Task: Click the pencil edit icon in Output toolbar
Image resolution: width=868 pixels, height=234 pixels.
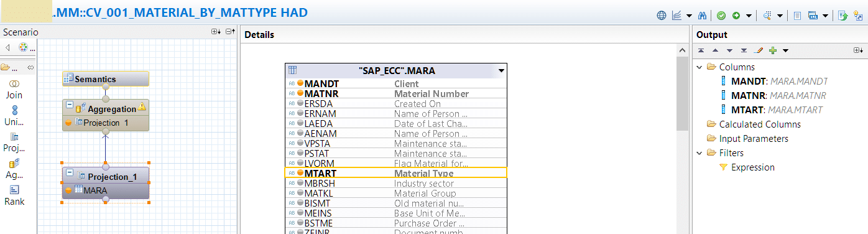Action: pyautogui.click(x=759, y=50)
